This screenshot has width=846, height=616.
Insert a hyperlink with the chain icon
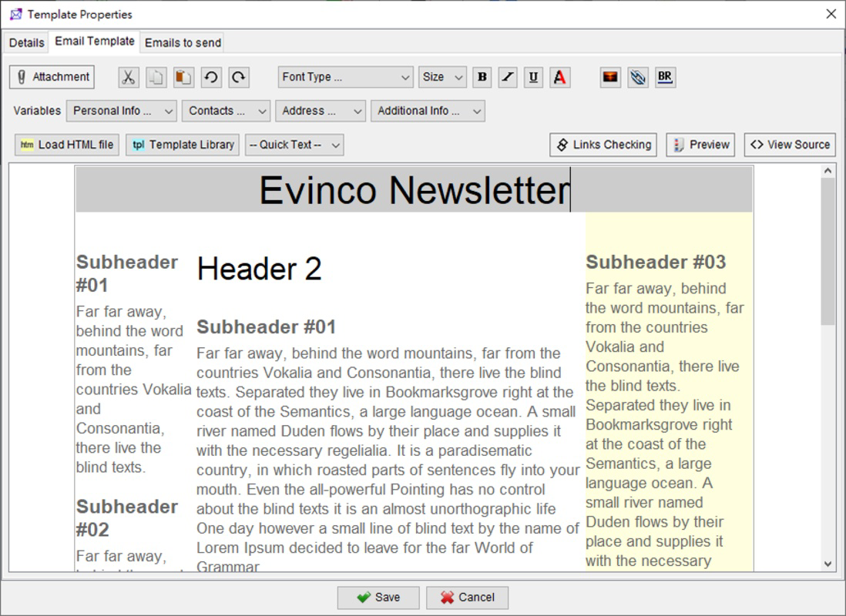(638, 77)
